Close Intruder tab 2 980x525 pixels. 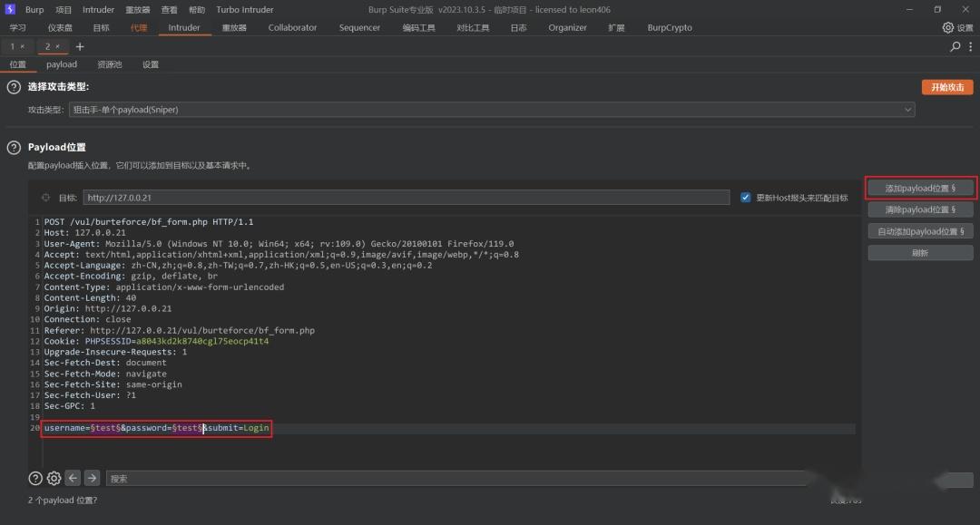[x=58, y=46]
